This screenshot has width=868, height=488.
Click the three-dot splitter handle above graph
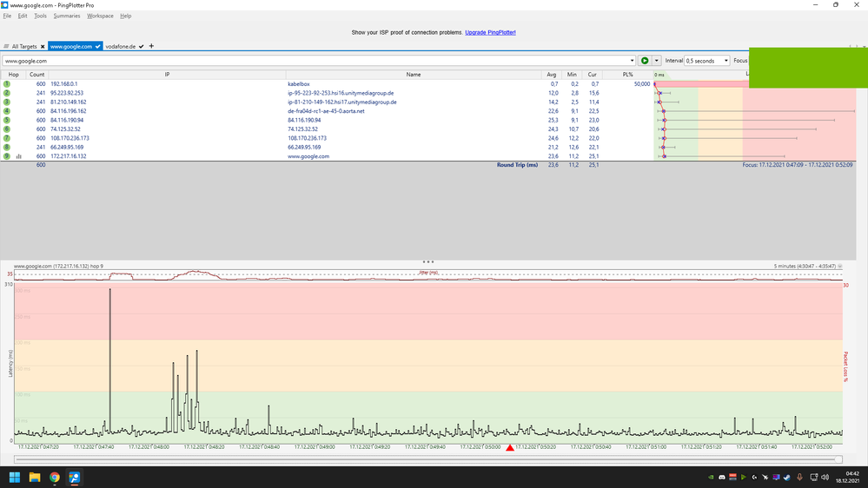(427, 261)
